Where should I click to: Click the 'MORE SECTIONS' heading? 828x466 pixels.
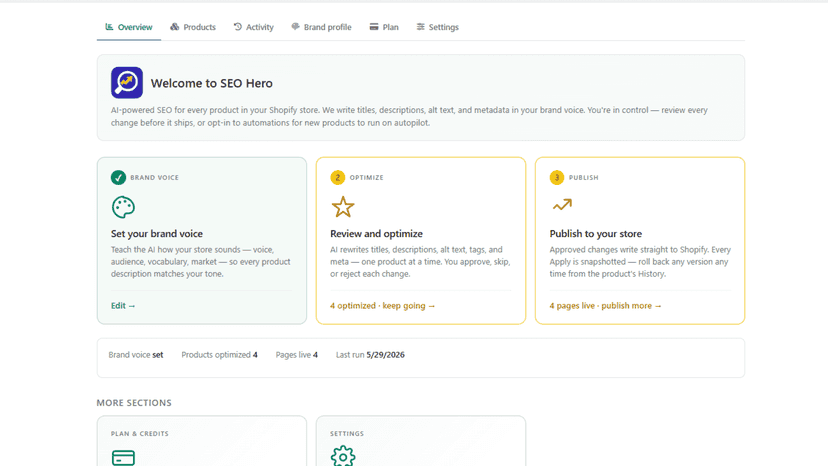click(x=134, y=403)
